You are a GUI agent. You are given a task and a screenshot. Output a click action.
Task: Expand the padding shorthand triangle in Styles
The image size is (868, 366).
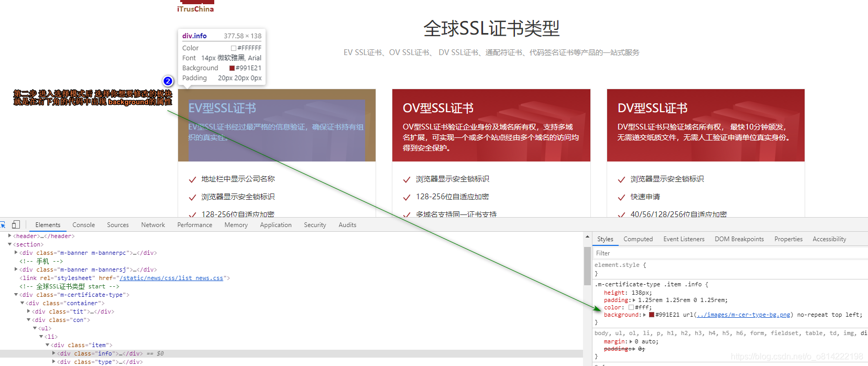click(x=634, y=300)
